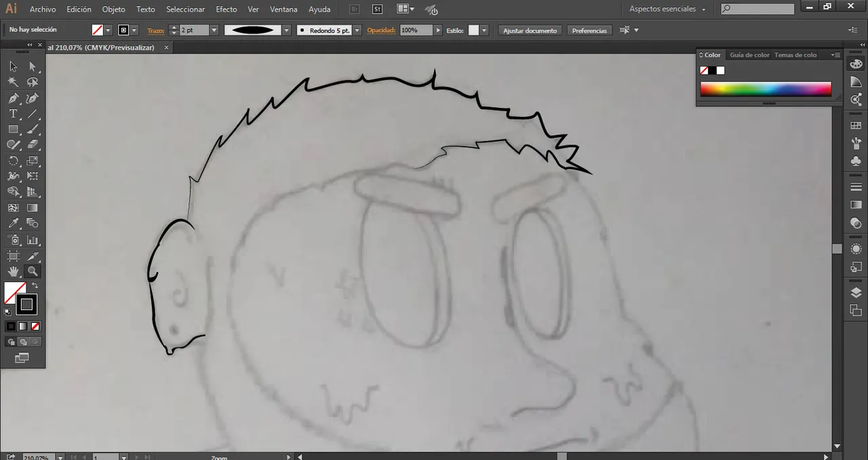Activate the Type tool
Viewport: 868px width, 460px height.
13,113
